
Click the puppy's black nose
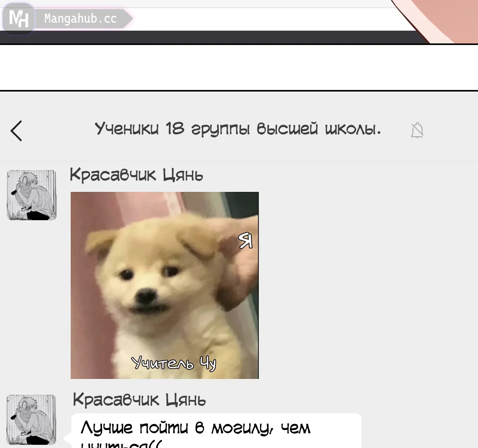pos(146,296)
